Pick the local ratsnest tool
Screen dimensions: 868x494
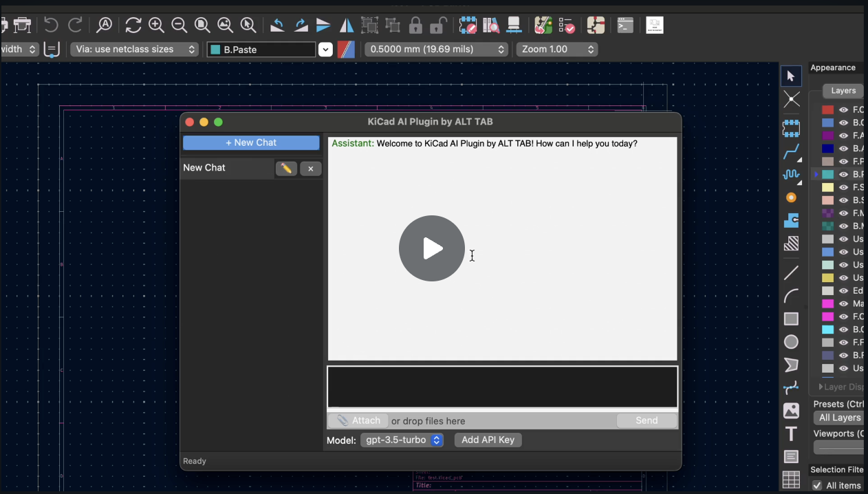click(x=791, y=100)
